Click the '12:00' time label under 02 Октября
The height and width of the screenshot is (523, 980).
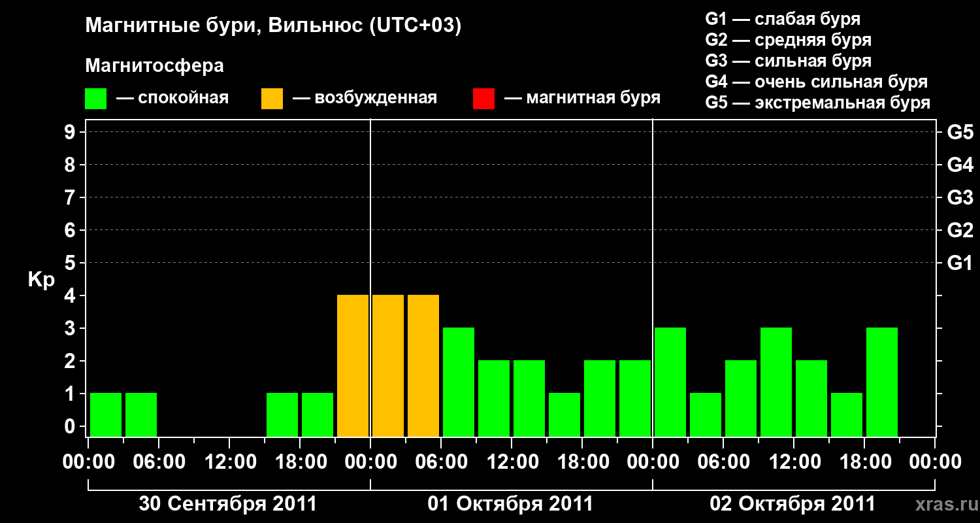click(x=794, y=462)
